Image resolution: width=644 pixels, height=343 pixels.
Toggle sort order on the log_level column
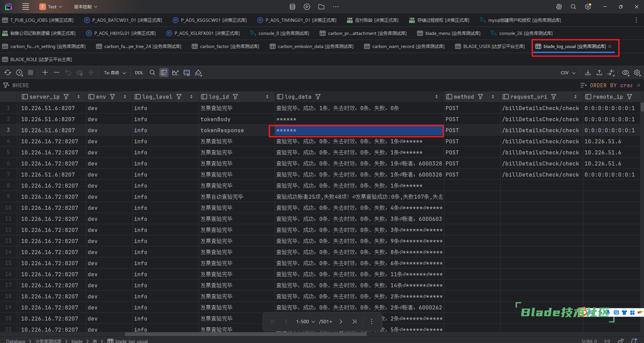[191, 97]
